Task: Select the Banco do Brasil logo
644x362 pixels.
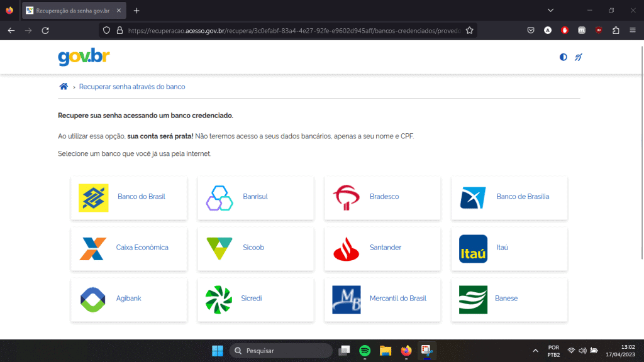Action: click(93, 198)
